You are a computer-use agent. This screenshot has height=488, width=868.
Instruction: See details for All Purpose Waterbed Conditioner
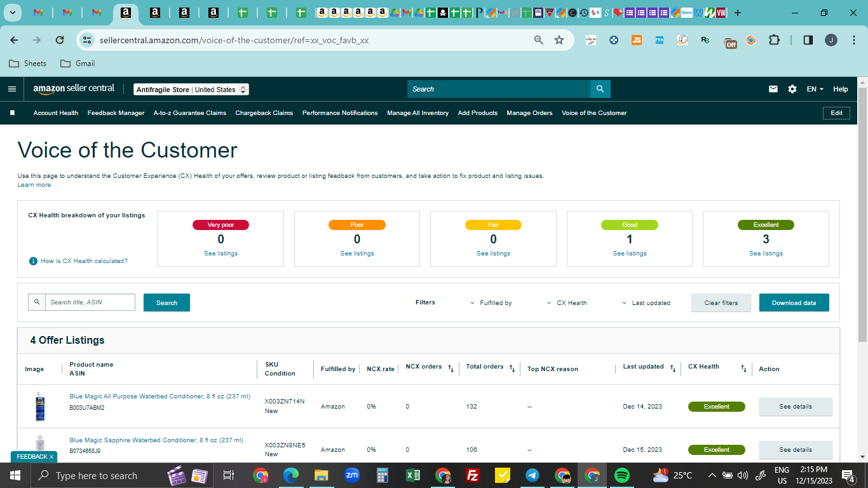point(796,407)
